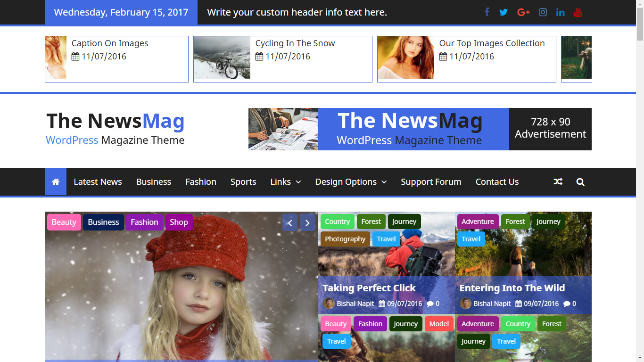The image size is (644, 362).
Task: Click the random post shuffle icon
Action: (558, 182)
